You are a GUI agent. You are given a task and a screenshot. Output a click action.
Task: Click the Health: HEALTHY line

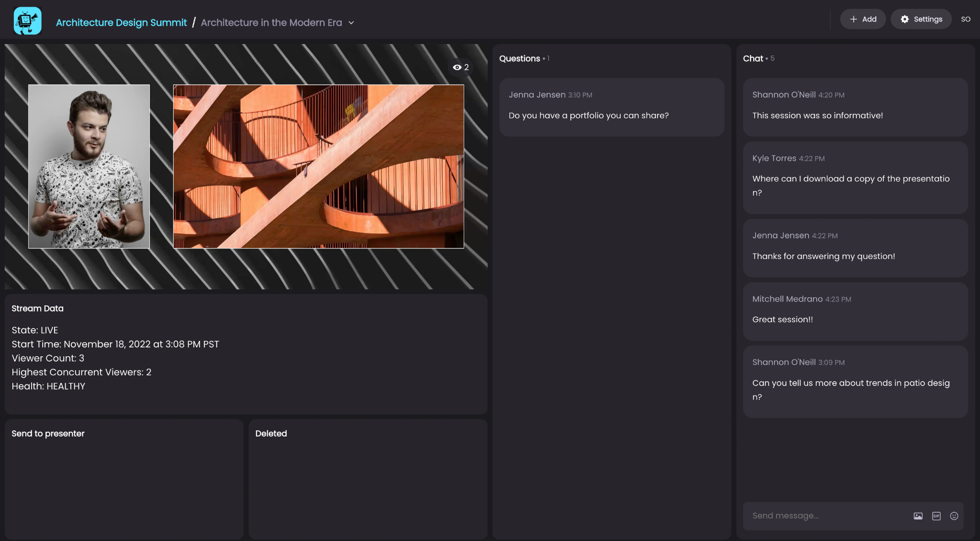pyautogui.click(x=48, y=386)
